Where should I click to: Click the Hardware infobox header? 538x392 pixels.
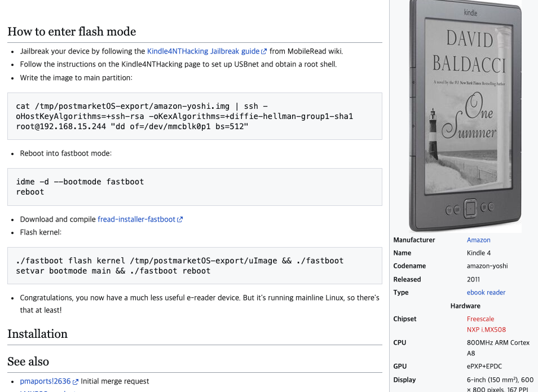[x=465, y=306]
